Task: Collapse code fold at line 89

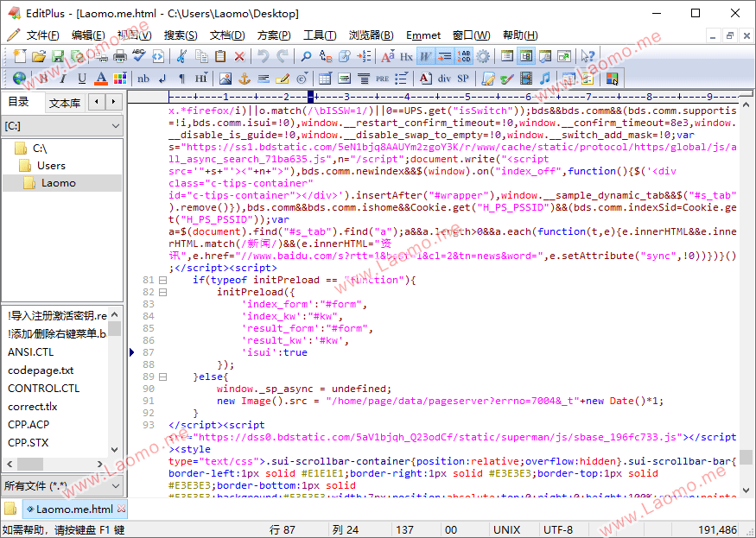Action: [163, 377]
